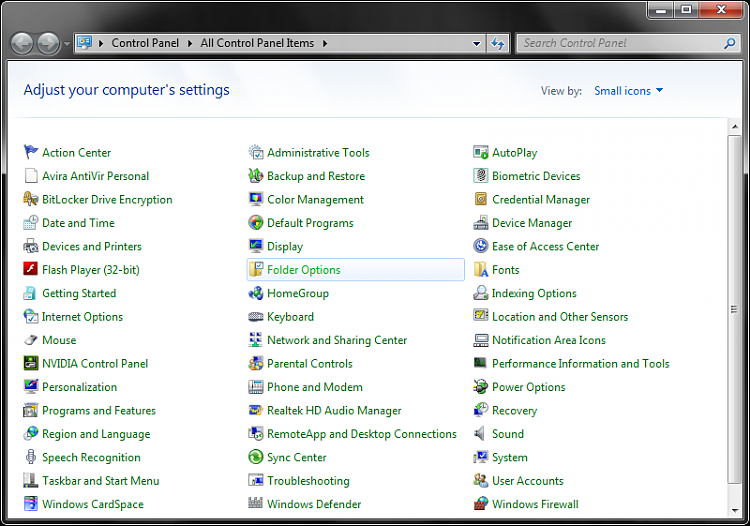The height and width of the screenshot is (526, 750).
Task: Click the Credential Manager safe icon
Action: 481,199
